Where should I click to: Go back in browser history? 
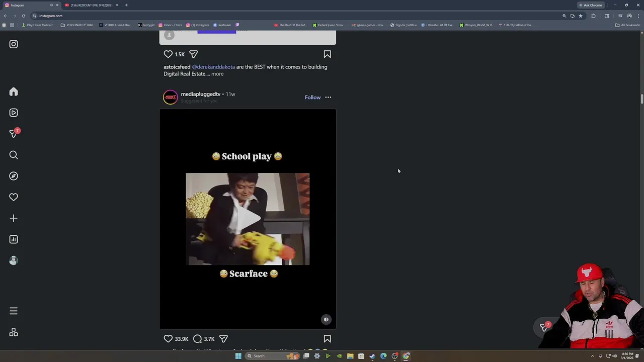[x=6, y=16]
